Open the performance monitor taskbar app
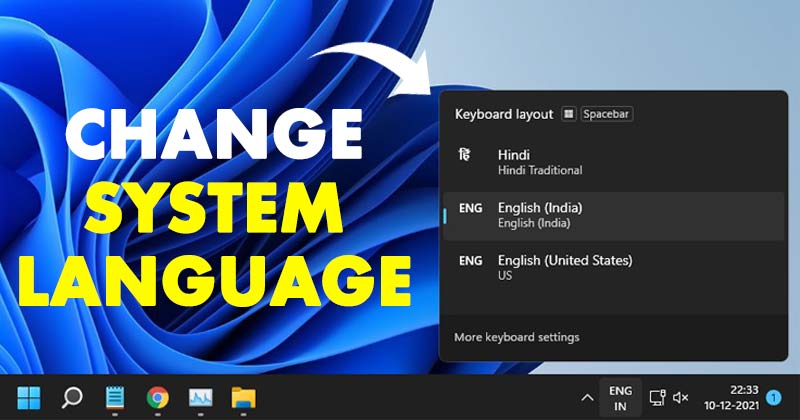Screen dimensions: 800x420 [201, 398]
